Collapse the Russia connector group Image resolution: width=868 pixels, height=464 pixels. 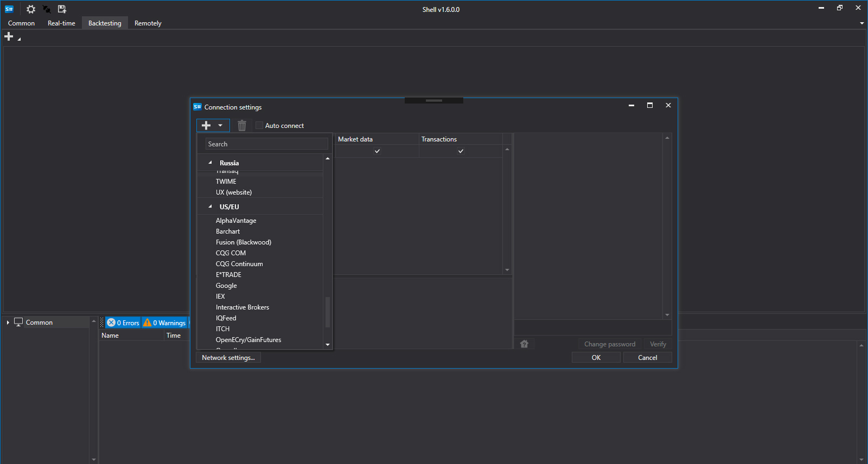(x=210, y=163)
